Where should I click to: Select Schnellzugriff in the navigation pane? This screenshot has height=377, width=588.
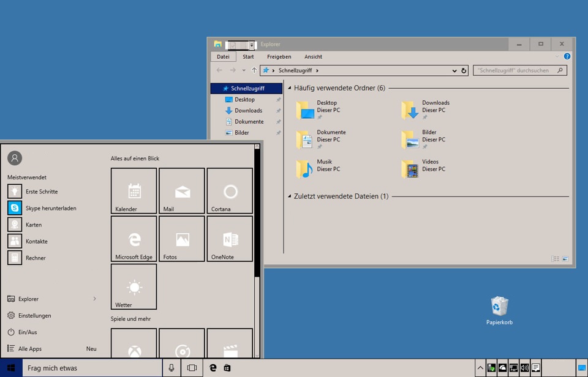point(246,89)
